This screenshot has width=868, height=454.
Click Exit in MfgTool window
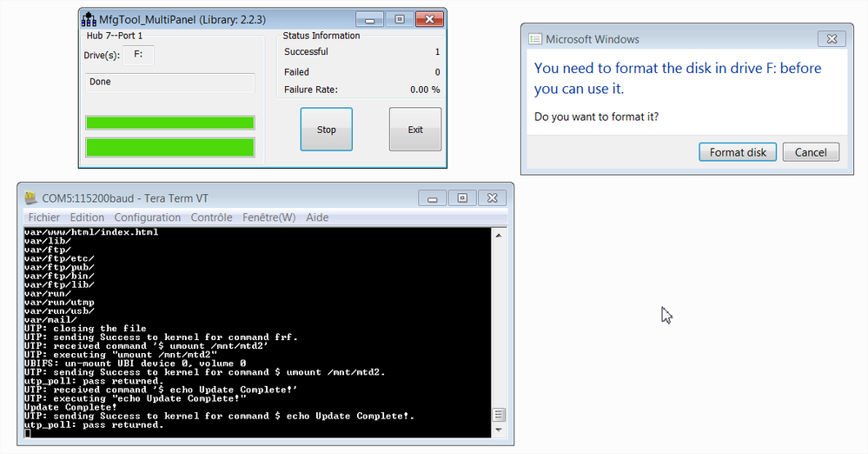[x=415, y=130]
